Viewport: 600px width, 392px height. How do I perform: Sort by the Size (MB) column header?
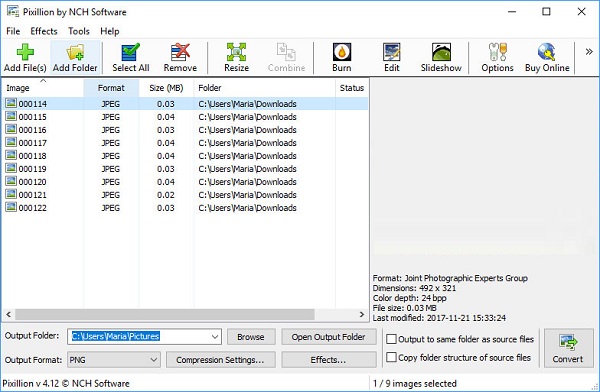tap(166, 88)
